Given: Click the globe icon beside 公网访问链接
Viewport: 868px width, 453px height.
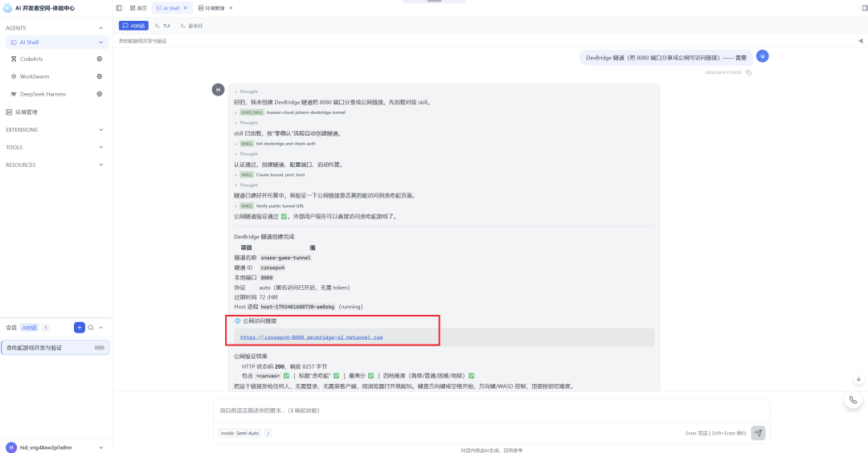Looking at the screenshot, I should [x=237, y=320].
